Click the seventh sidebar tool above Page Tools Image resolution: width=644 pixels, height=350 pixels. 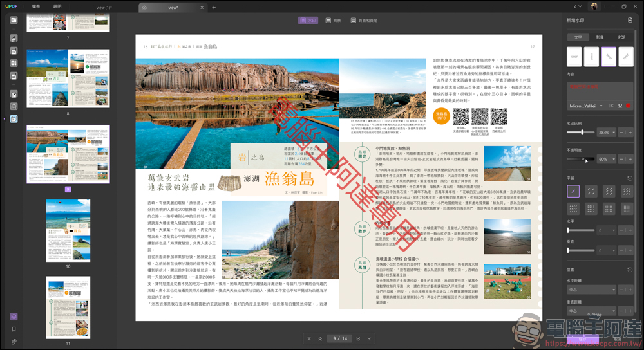point(14,106)
